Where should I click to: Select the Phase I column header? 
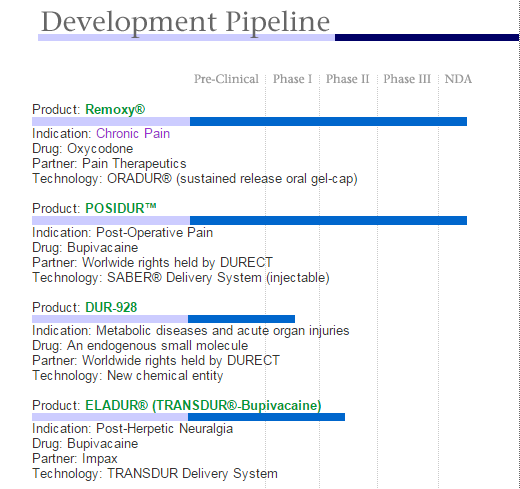click(x=292, y=79)
